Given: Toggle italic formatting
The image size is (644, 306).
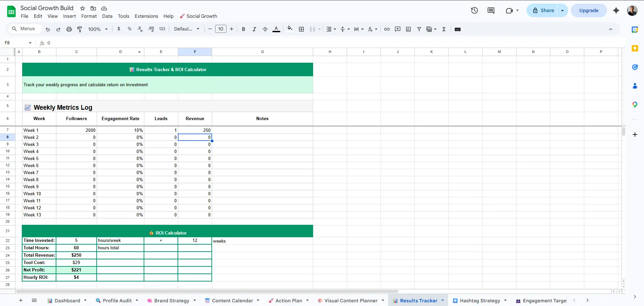Looking at the screenshot, I should [x=254, y=29].
